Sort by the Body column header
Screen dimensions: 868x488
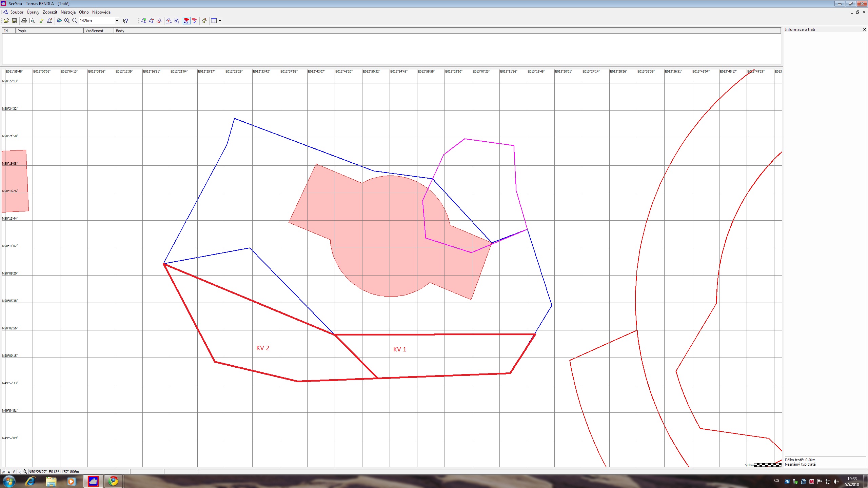pyautogui.click(x=448, y=30)
